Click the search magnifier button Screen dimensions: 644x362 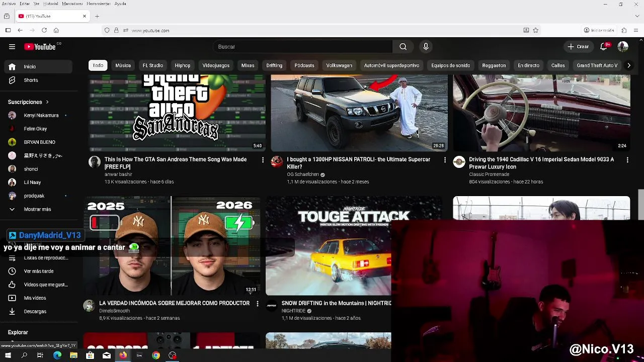(x=403, y=47)
